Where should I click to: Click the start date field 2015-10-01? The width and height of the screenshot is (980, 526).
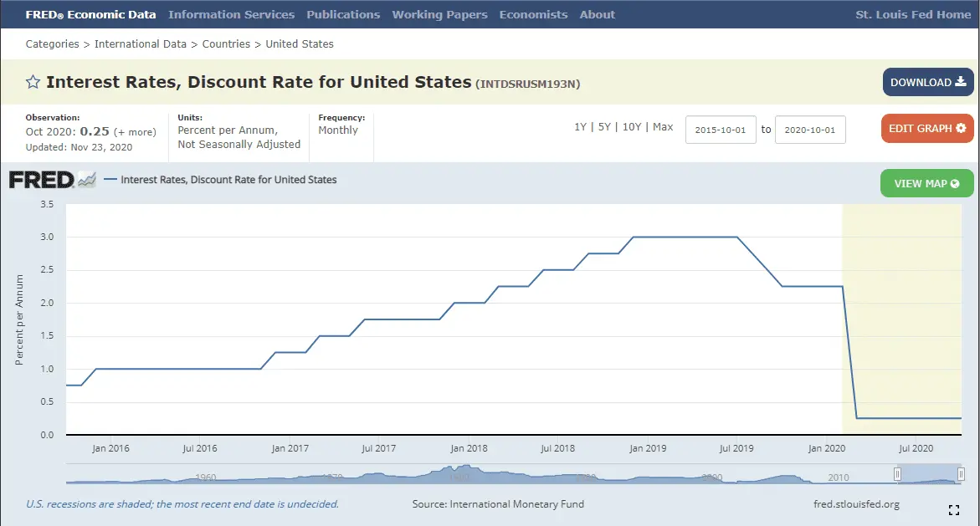point(721,130)
